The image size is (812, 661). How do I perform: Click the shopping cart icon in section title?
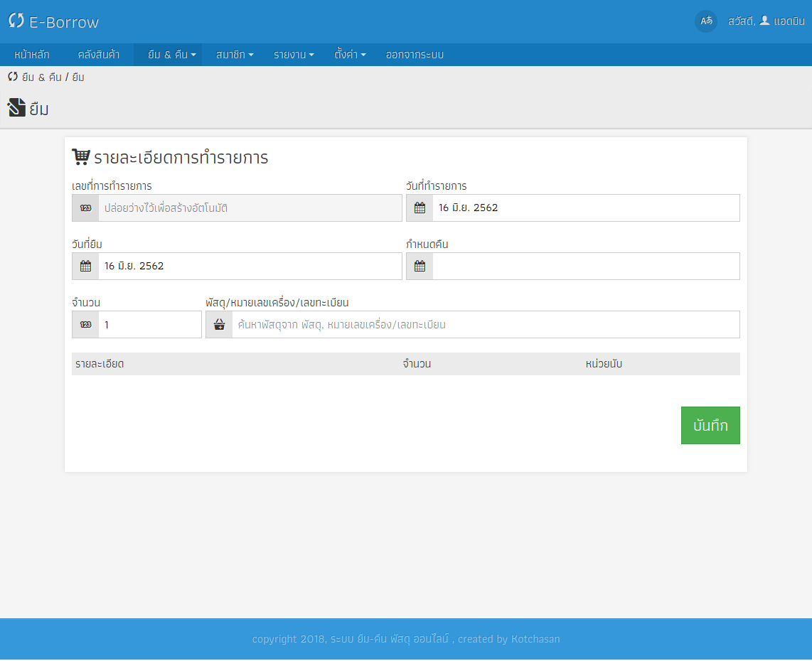click(x=81, y=157)
